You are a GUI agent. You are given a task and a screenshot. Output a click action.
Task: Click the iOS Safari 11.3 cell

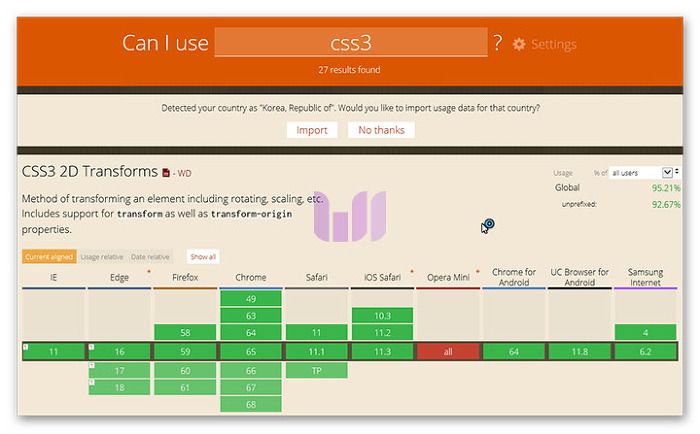click(x=382, y=351)
